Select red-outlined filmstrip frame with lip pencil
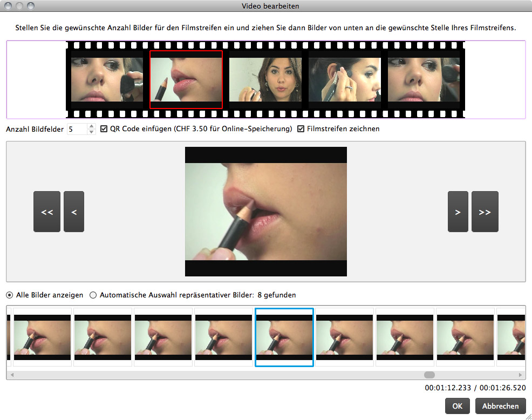The height and width of the screenshot is (420, 532). click(x=186, y=79)
